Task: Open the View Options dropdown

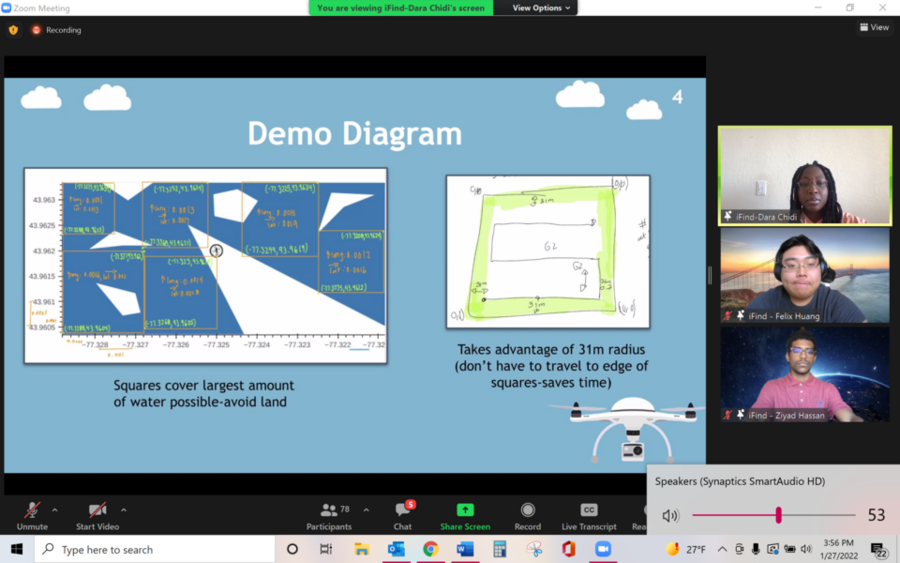Action: pyautogui.click(x=542, y=8)
